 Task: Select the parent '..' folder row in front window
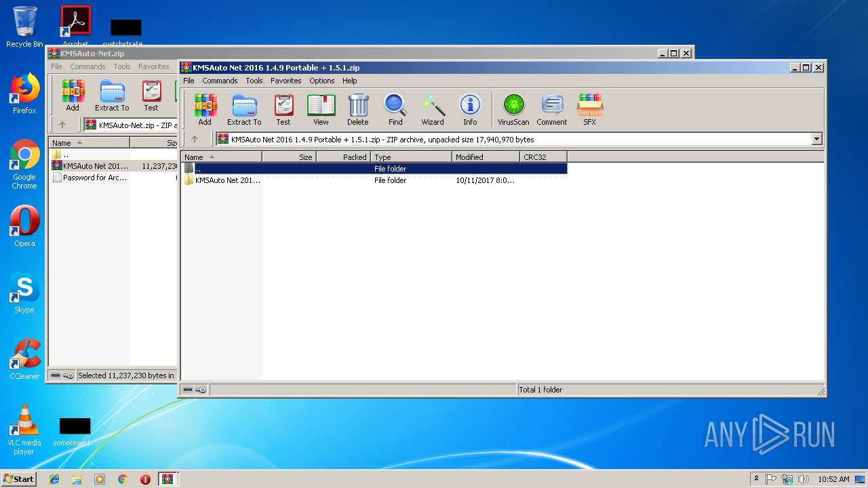pos(374,168)
